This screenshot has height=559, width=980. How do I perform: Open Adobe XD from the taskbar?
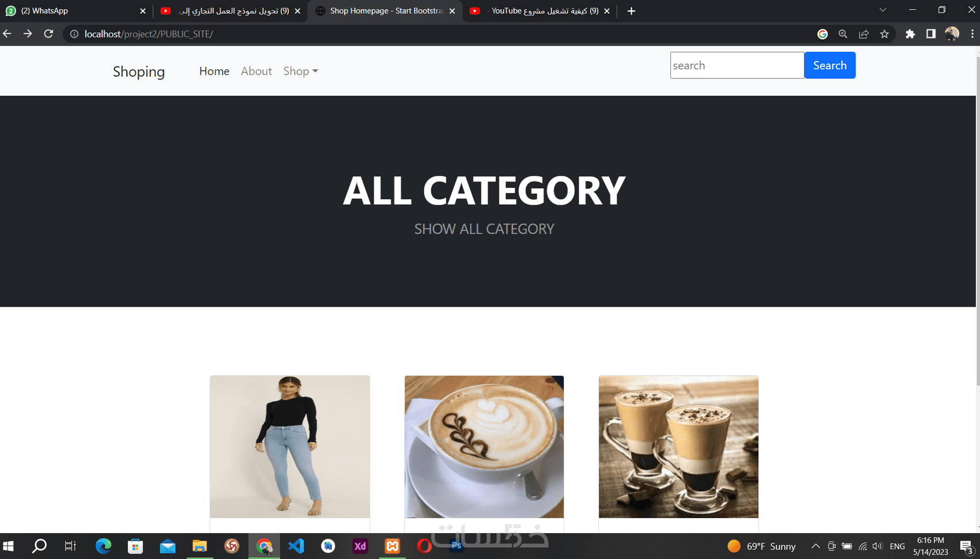click(360, 545)
